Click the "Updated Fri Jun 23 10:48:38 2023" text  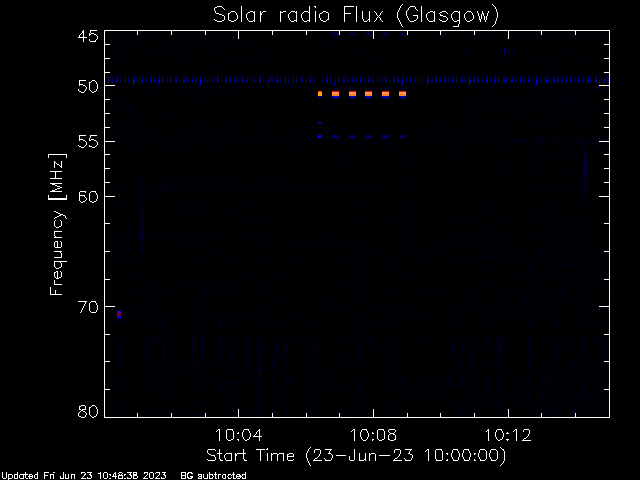pyautogui.click(x=84, y=476)
